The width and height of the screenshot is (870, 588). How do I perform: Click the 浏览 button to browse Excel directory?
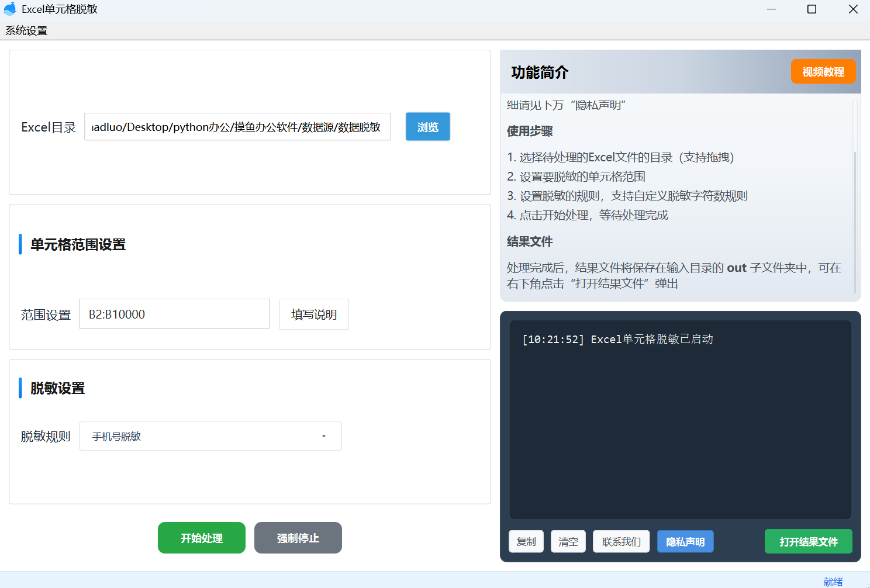click(427, 127)
